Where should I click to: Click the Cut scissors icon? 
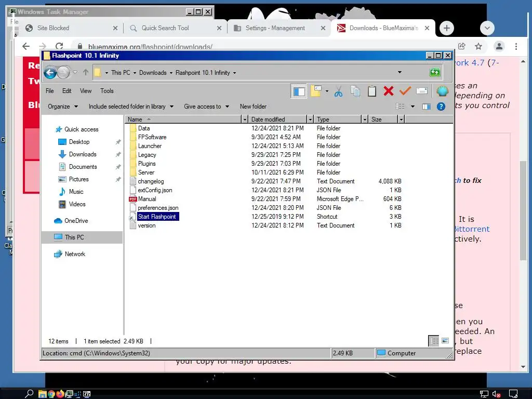tap(338, 91)
